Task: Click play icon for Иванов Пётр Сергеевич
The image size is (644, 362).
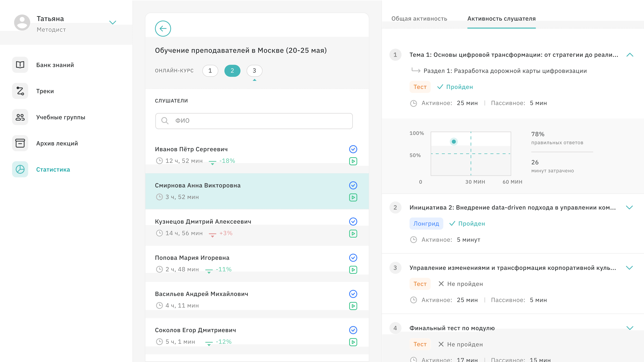Action: pos(353,161)
